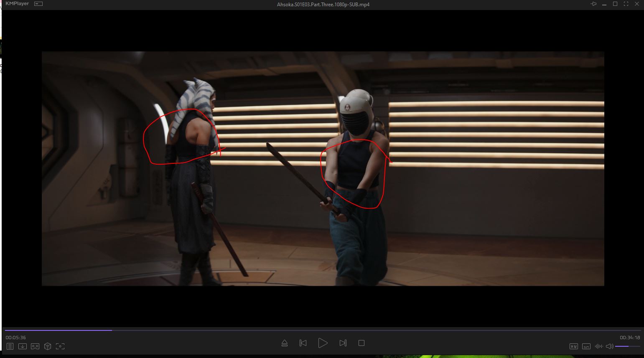
Task: Stop video playback
Action: tap(361, 343)
